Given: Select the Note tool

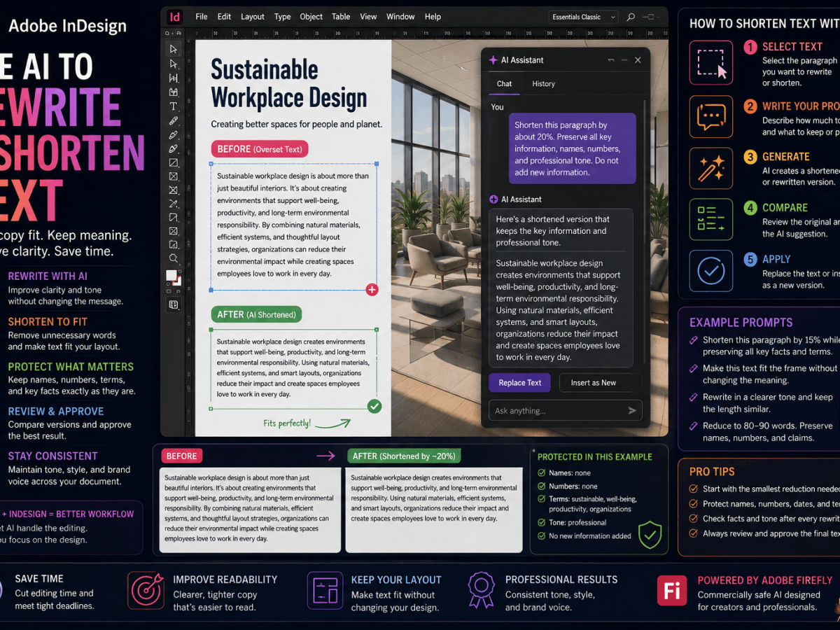Looking at the screenshot, I should tap(173, 244).
